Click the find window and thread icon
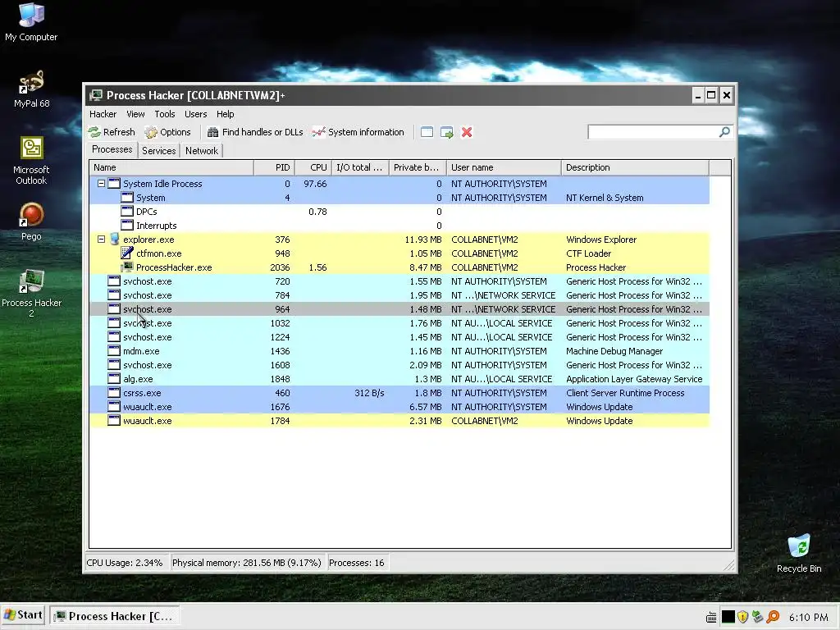Screen dimensions: 840x630 point(447,132)
